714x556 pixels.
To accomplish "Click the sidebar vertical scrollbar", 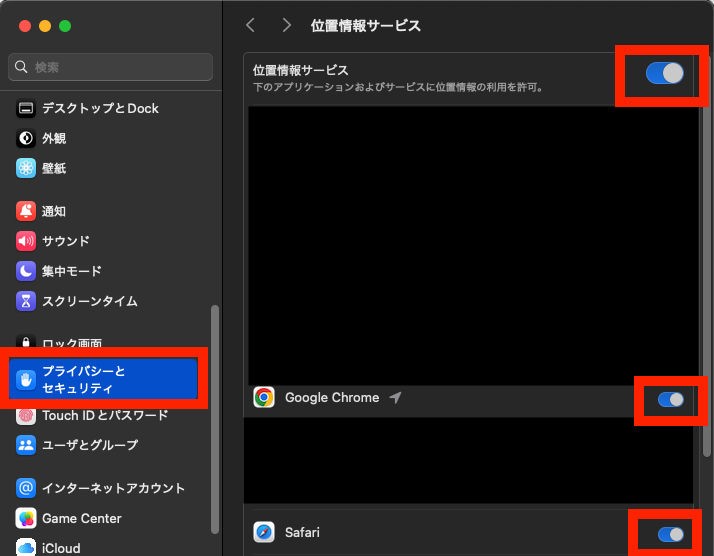I will click(x=214, y=420).
